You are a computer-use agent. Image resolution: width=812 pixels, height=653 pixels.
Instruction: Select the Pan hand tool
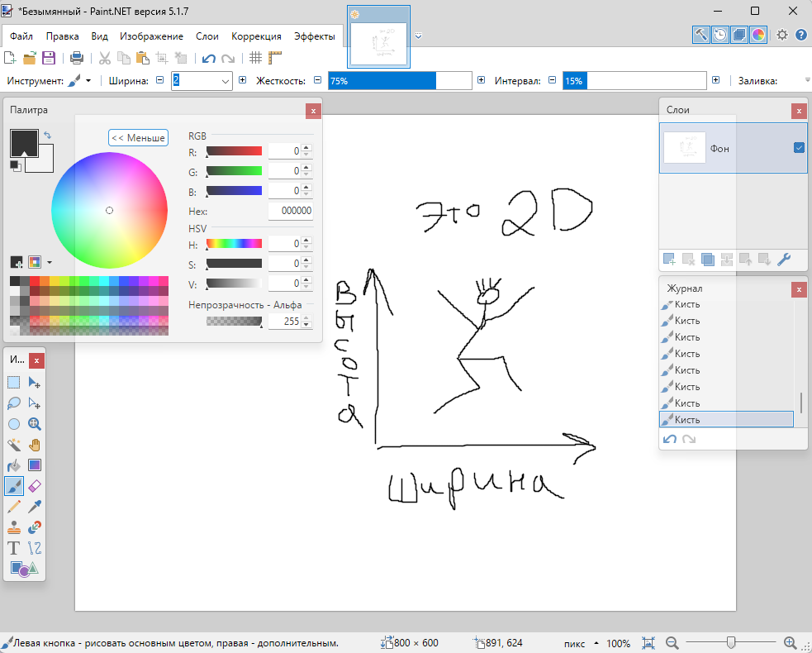coord(35,445)
